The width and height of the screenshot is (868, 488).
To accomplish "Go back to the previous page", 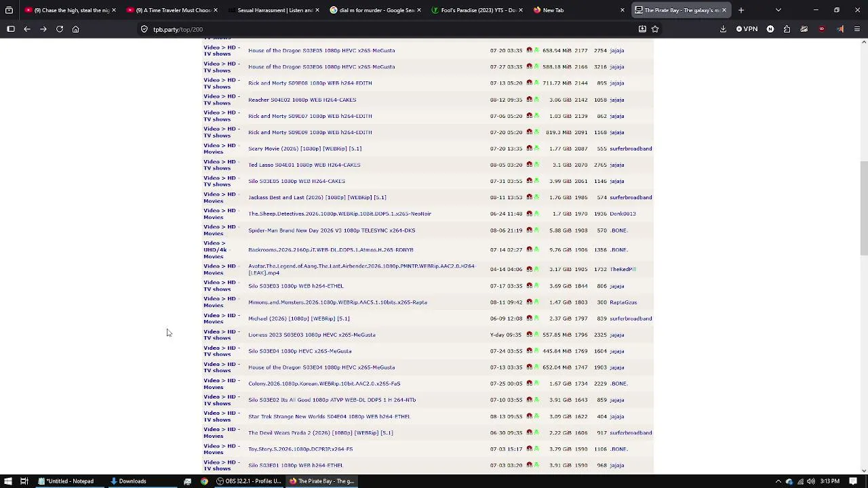I will click(27, 29).
